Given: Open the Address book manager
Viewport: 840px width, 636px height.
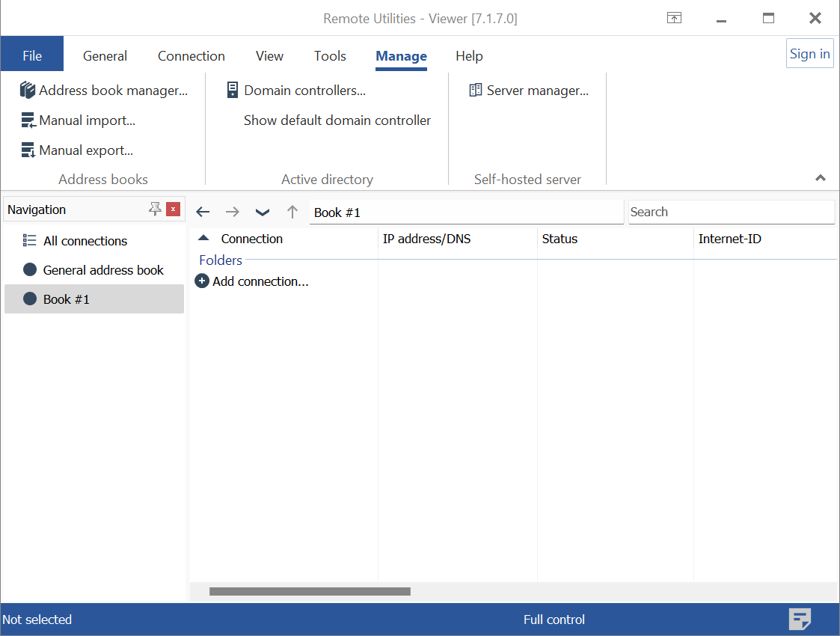Looking at the screenshot, I should [104, 91].
